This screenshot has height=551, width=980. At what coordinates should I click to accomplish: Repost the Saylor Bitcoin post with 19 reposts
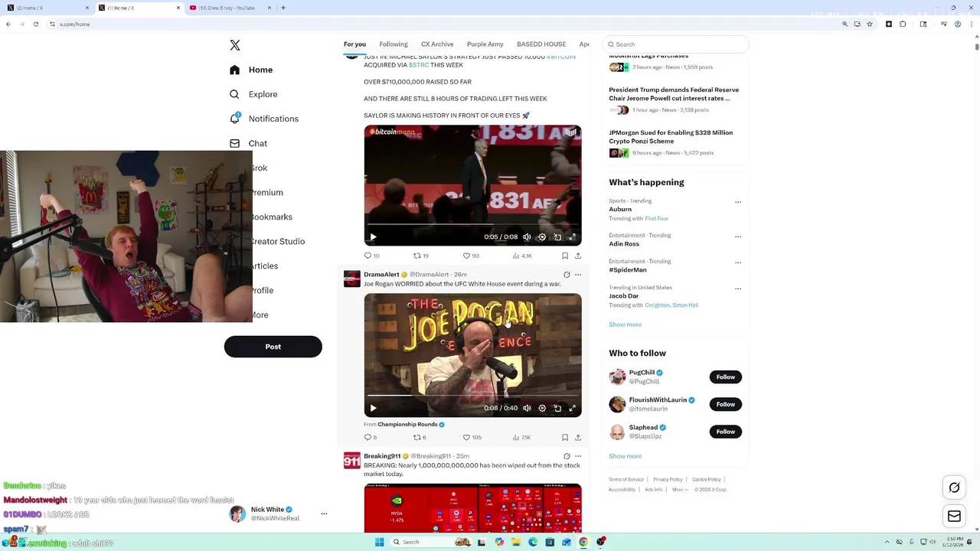point(421,256)
